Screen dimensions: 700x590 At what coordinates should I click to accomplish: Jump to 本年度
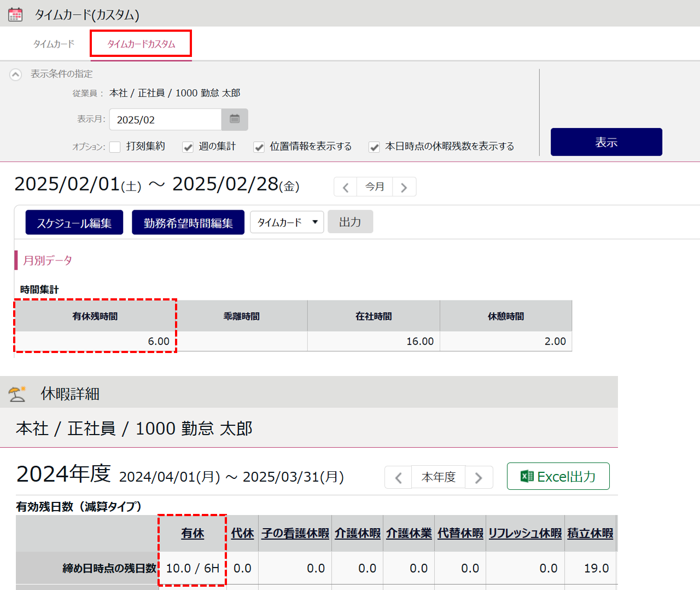point(439,477)
